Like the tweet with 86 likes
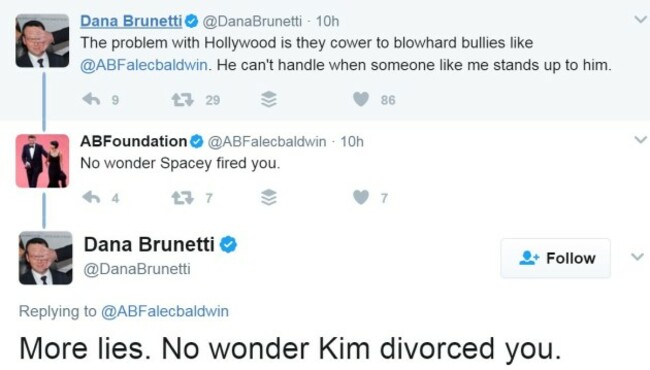Screen dimensions: 650x370 [361, 99]
